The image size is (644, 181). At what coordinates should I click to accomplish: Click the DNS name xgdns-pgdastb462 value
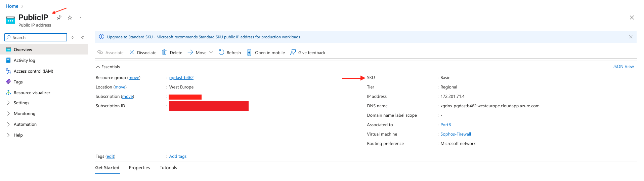[x=490, y=106]
